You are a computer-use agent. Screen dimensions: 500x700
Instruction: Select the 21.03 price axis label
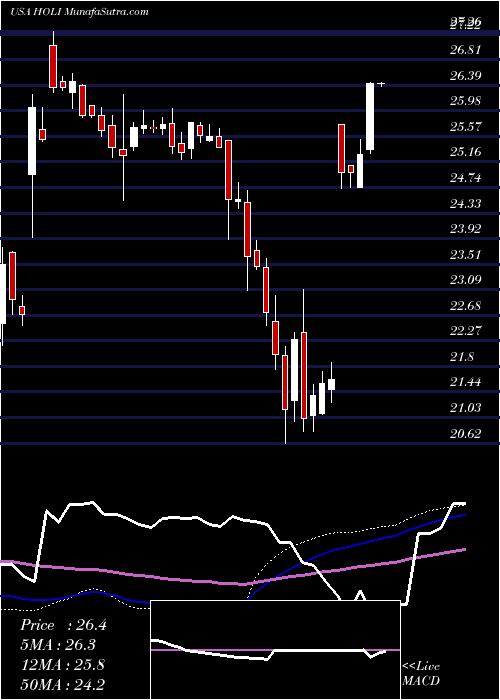click(x=466, y=408)
